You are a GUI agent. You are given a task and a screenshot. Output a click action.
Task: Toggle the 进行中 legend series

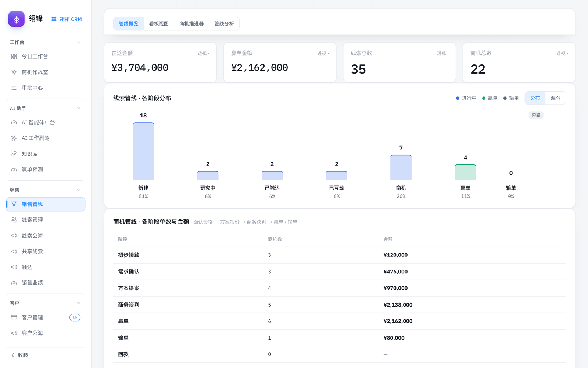coord(466,98)
